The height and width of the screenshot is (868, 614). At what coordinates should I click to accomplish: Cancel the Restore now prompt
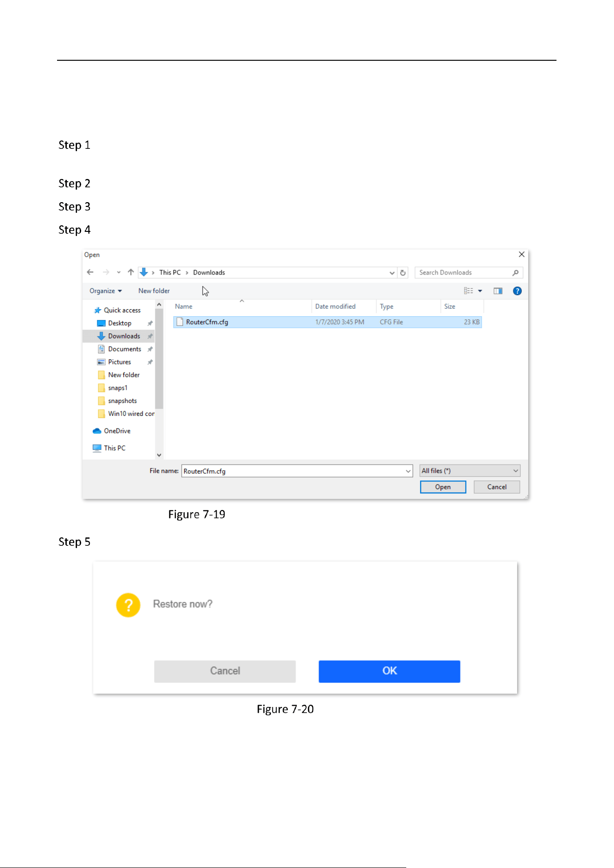click(225, 671)
